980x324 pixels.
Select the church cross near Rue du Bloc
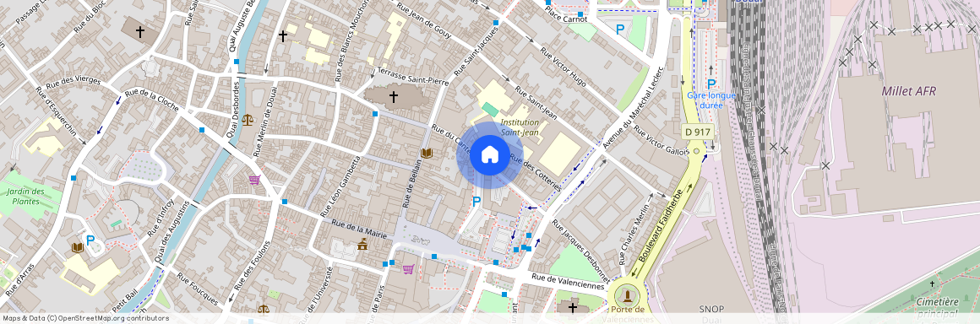[x=140, y=32]
